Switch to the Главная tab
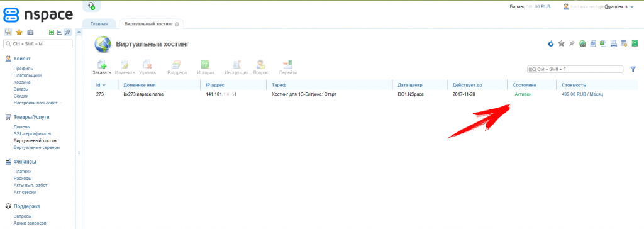This screenshot has width=644, height=229. point(99,24)
